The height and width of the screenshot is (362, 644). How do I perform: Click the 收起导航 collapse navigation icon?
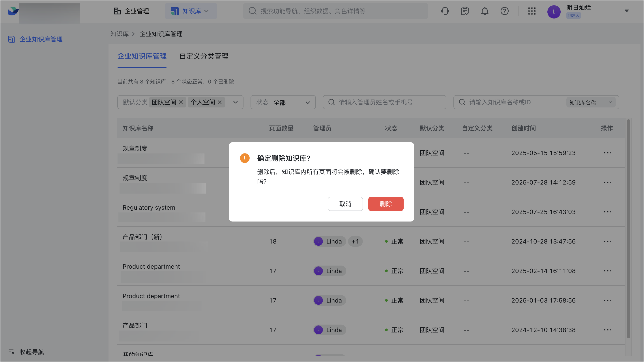(11, 352)
